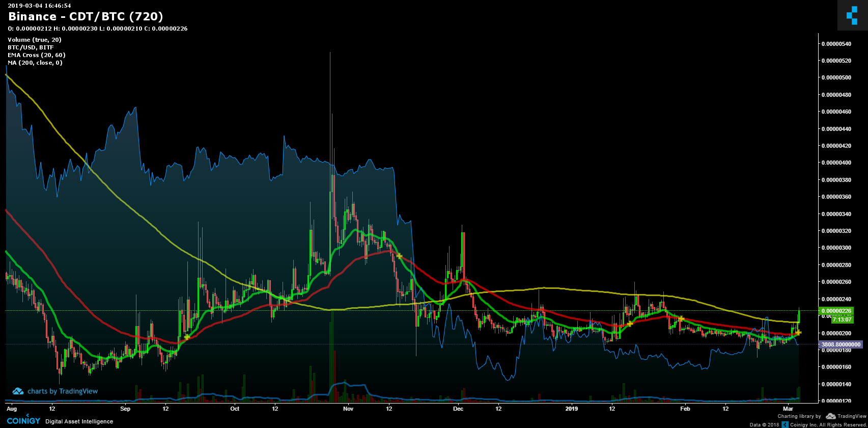This screenshot has height=428, width=868.
Task: Click the 'Feb' label on the time axis
Action: click(685, 409)
